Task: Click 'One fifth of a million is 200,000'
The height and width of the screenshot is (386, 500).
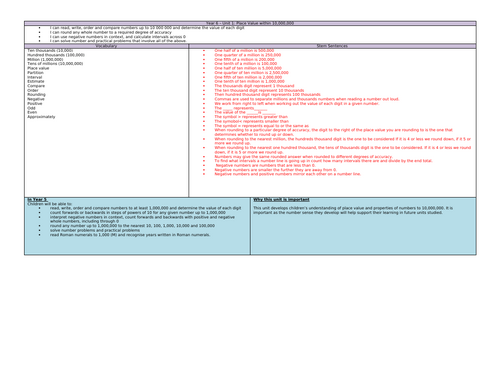Action: (x=245, y=59)
